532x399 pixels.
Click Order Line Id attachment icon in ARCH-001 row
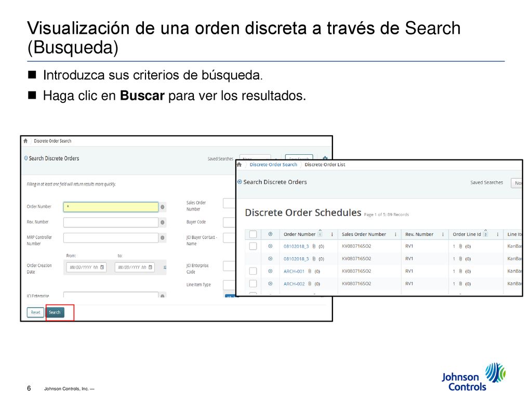pos(460,271)
